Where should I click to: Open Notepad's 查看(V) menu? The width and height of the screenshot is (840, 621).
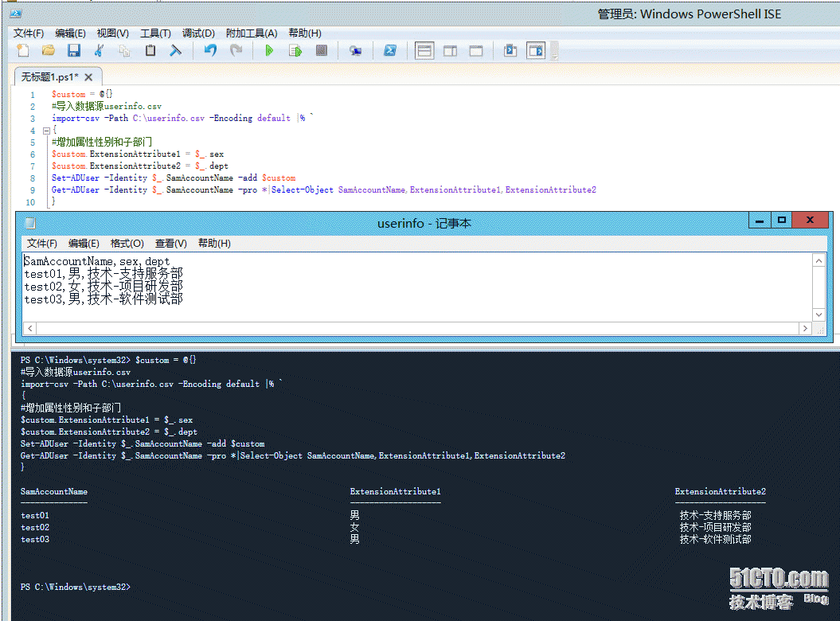point(171,244)
